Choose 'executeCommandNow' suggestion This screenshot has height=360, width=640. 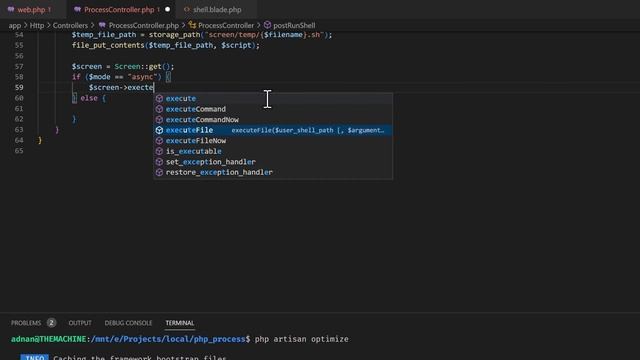pyautogui.click(x=273, y=120)
